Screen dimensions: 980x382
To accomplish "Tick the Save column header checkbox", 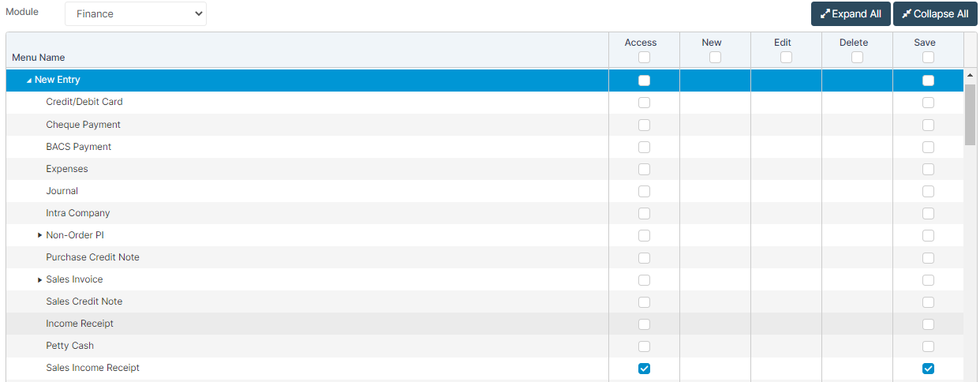I will click(x=928, y=57).
